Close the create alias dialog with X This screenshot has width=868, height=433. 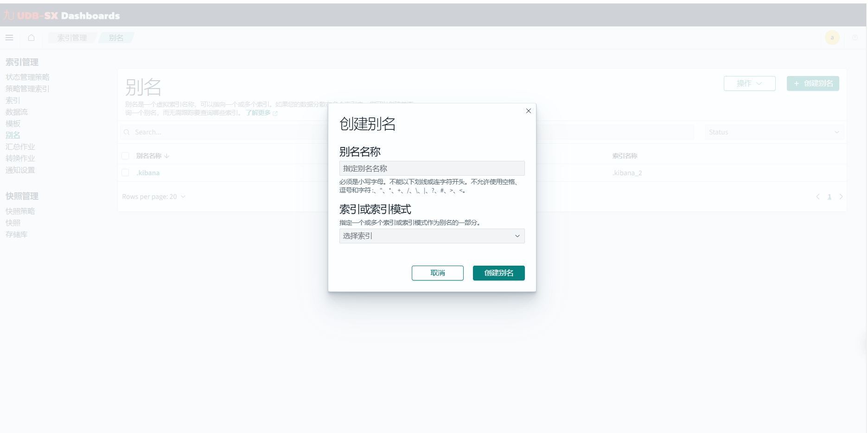coord(528,111)
